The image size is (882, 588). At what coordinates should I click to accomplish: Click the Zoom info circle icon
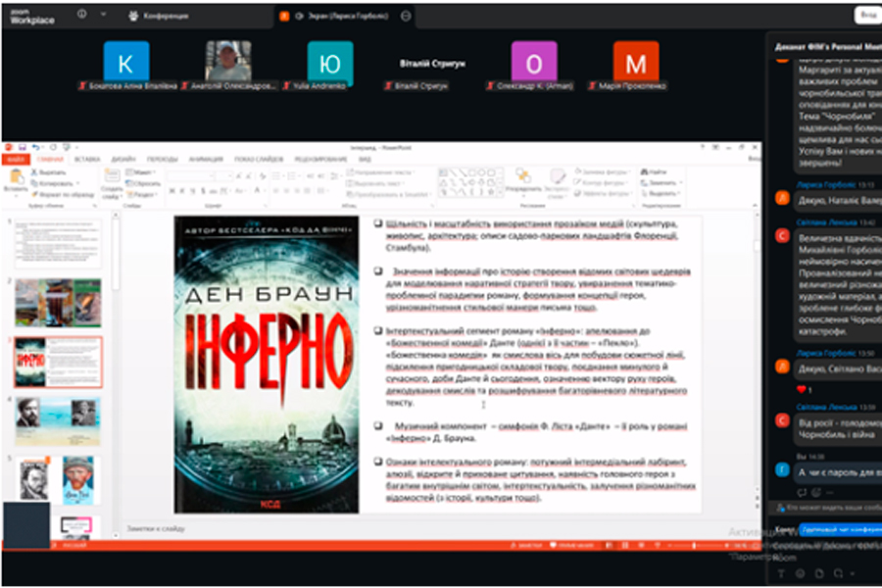point(81,15)
